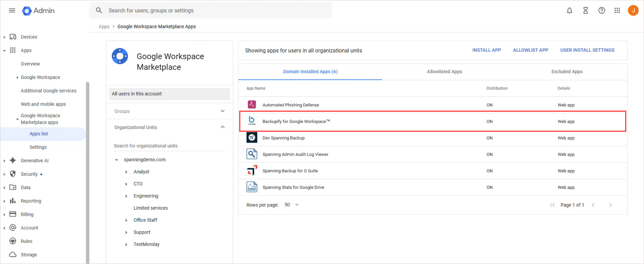Screen dimensions: 644x264
Task: Select All users in this account
Action: point(169,94)
